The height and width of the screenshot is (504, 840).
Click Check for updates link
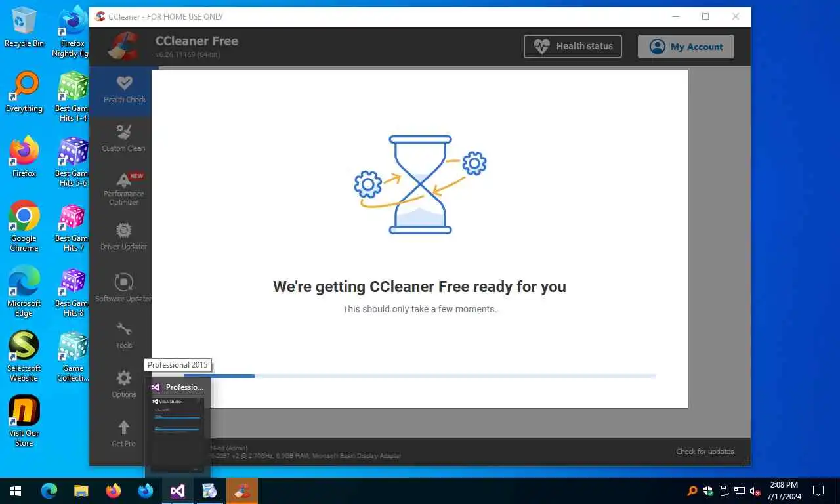705,451
